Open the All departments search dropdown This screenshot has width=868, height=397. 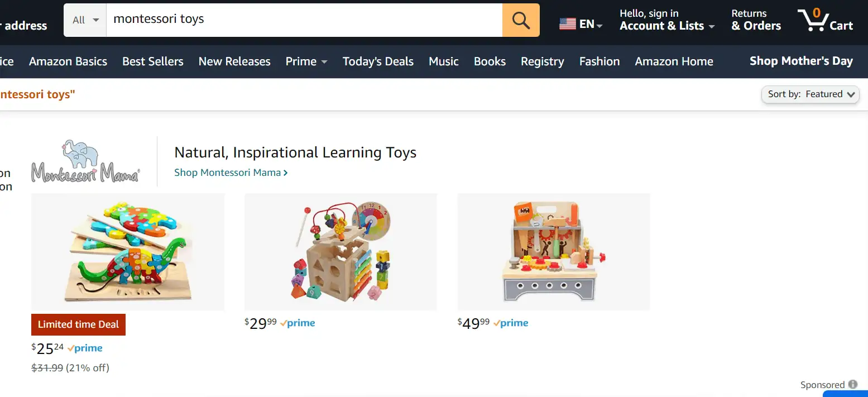pyautogui.click(x=85, y=20)
